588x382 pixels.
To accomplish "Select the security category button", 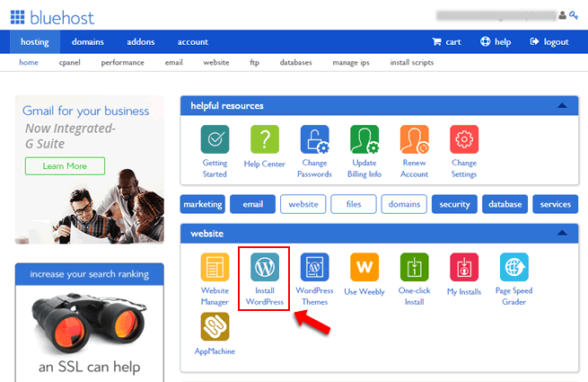I will (x=454, y=204).
